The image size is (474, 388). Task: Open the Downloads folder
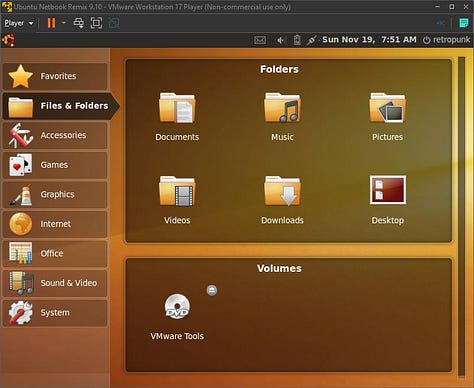click(x=282, y=200)
